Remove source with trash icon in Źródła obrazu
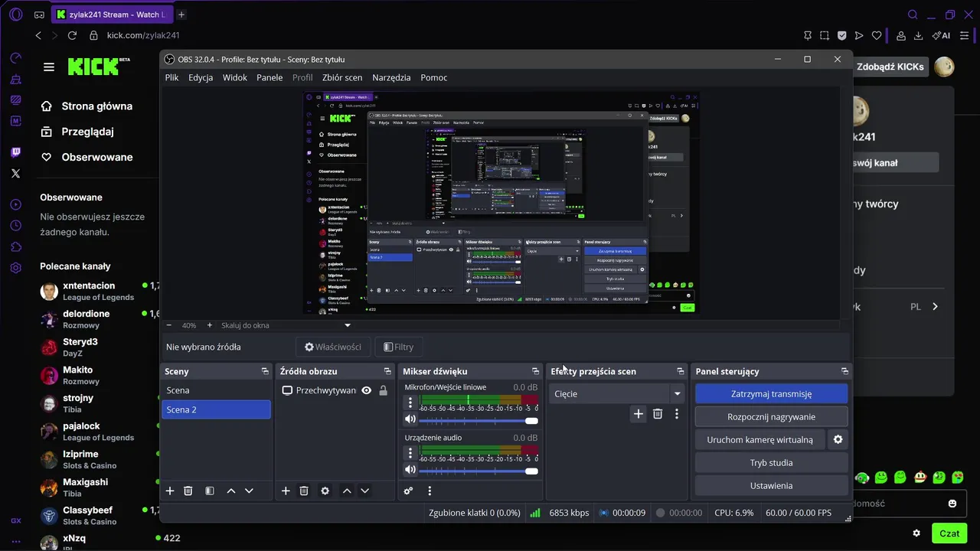 tap(304, 491)
